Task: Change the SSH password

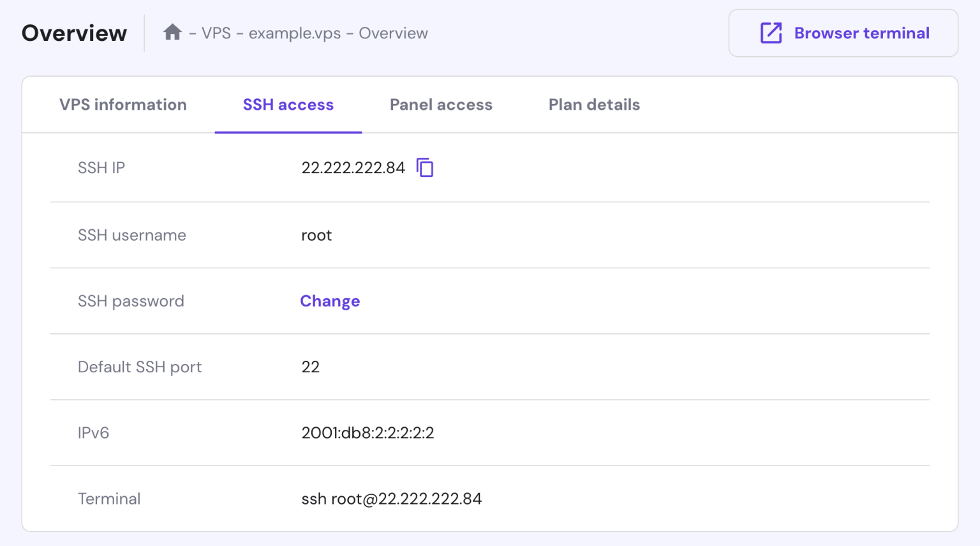Action: tap(330, 301)
